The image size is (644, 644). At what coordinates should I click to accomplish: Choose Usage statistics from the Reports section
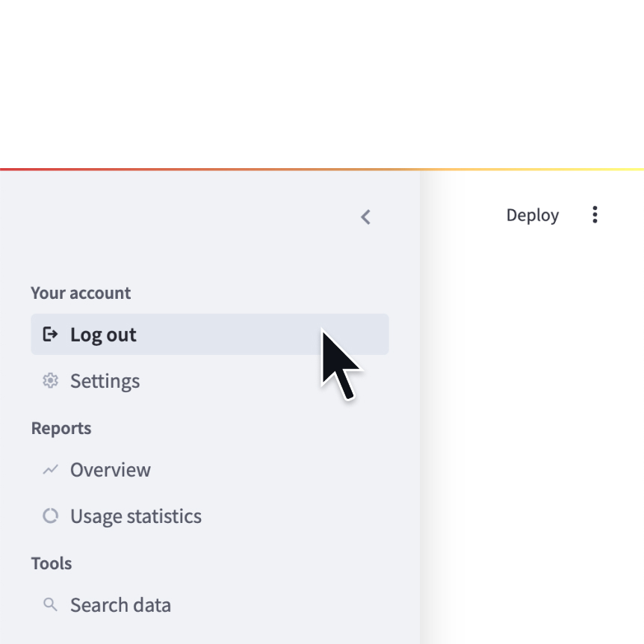pos(135,515)
